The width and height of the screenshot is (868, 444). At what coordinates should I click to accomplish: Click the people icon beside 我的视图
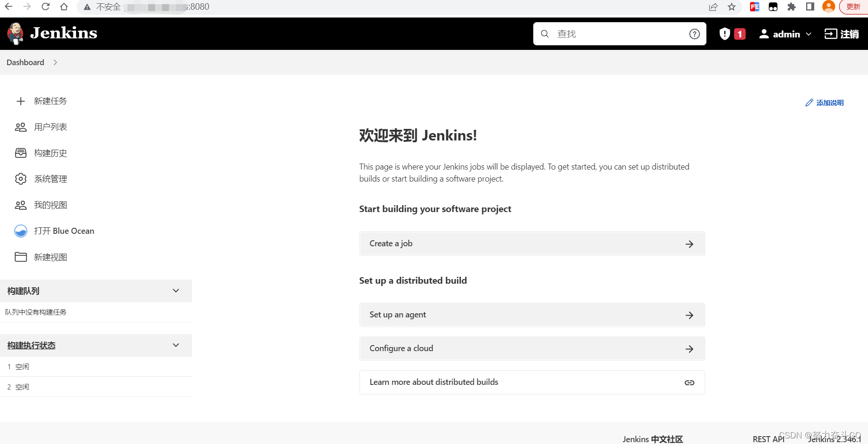pos(21,205)
